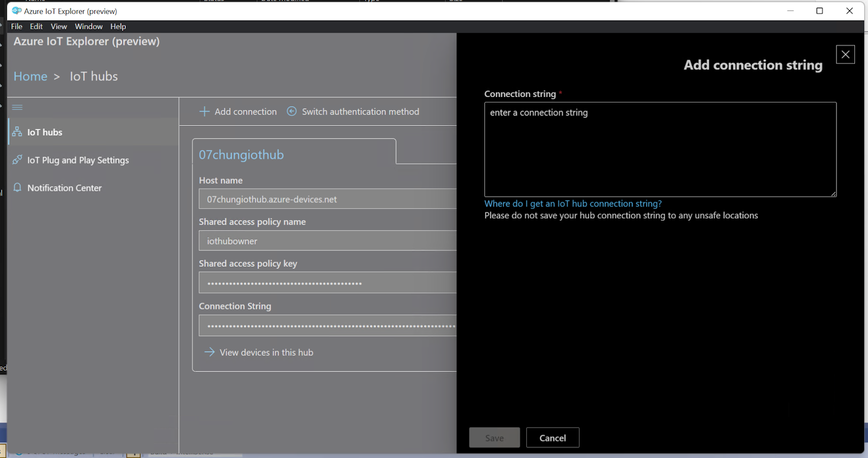
Task: Click the hub card Connection String field
Action: (328, 326)
